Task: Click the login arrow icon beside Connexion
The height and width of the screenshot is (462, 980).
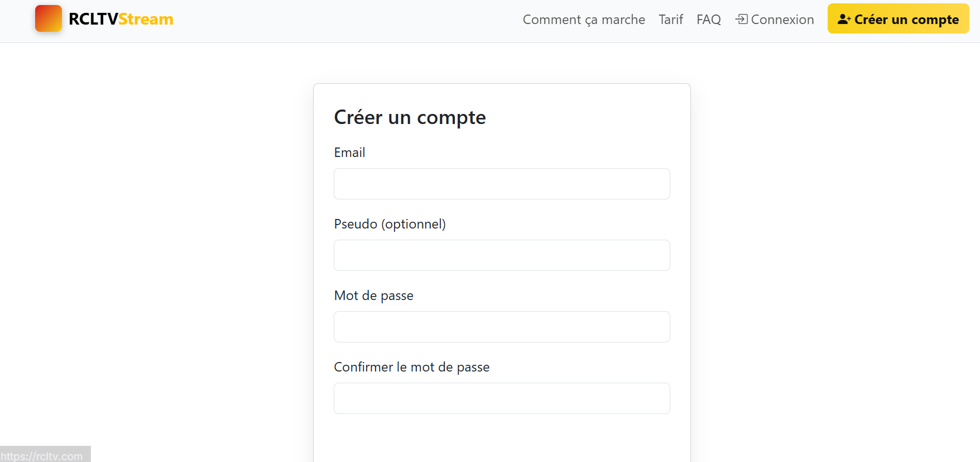Action: point(742,19)
